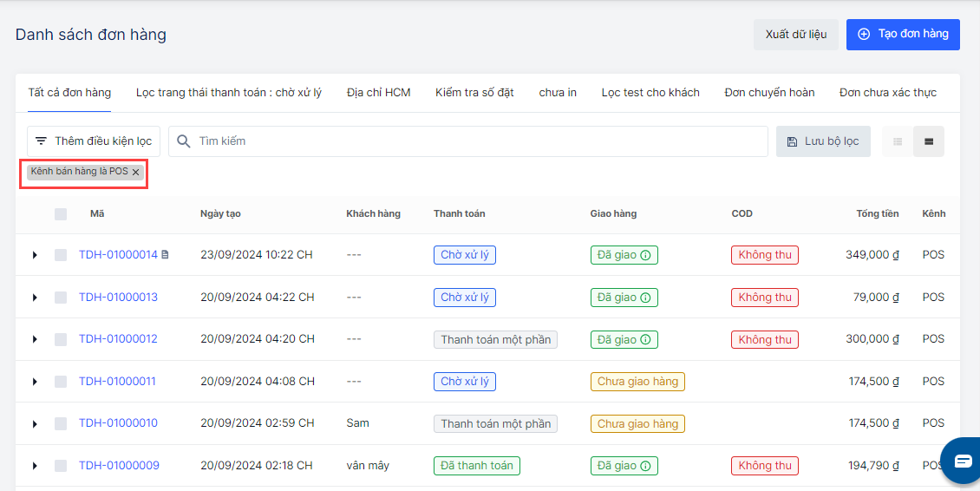Open the Đơn chuyển hoàn tab
Image resolution: width=980 pixels, height=491 pixels.
(769, 93)
